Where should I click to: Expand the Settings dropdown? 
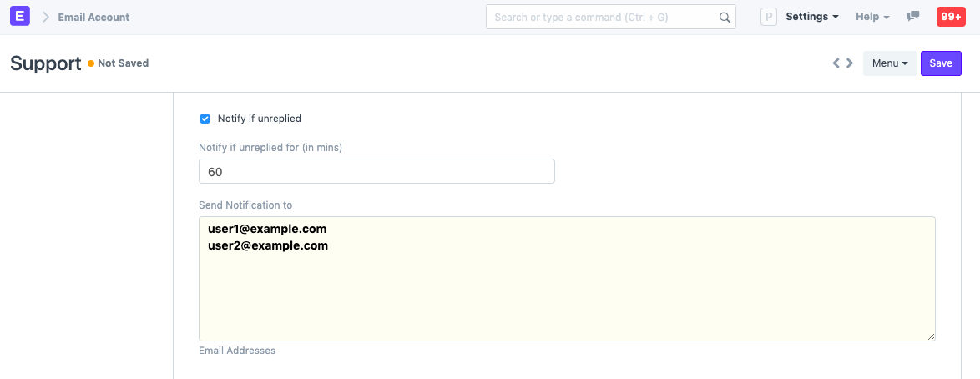click(x=811, y=17)
